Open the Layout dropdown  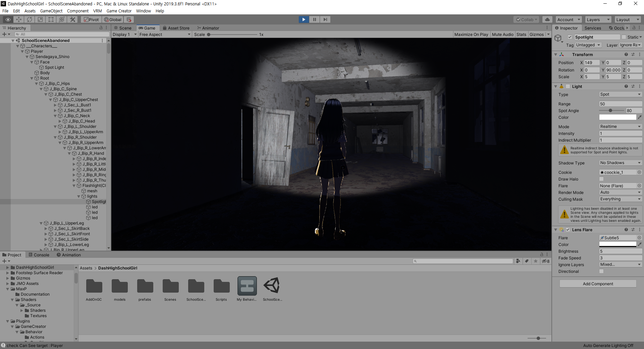click(x=628, y=19)
